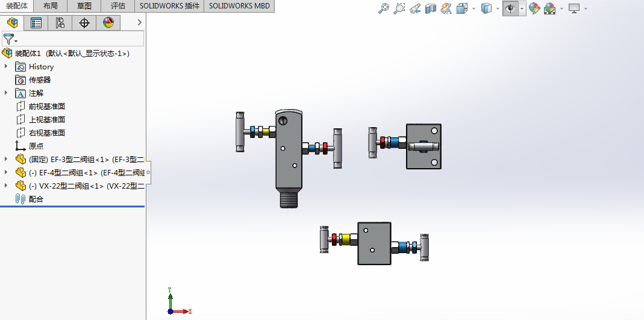Expand the VX-22型二阀组 component
Viewport: 644px width, 320px height.
coord(6,185)
